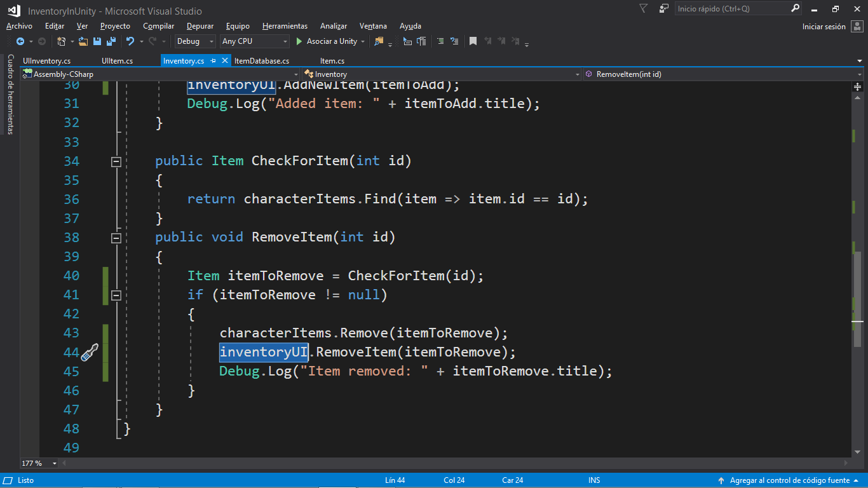The height and width of the screenshot is (488, 868).
Task: Close the Inventory.cs tab
Action: click(224, 60)
